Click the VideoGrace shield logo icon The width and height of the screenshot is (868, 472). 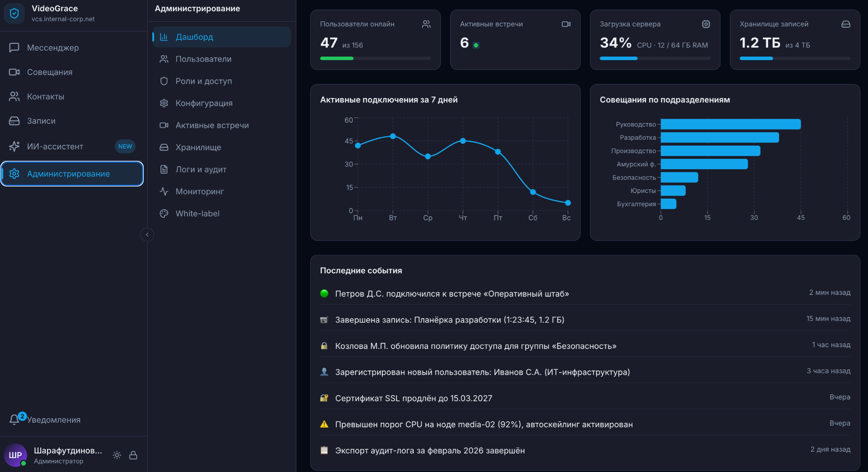[14, 14]
